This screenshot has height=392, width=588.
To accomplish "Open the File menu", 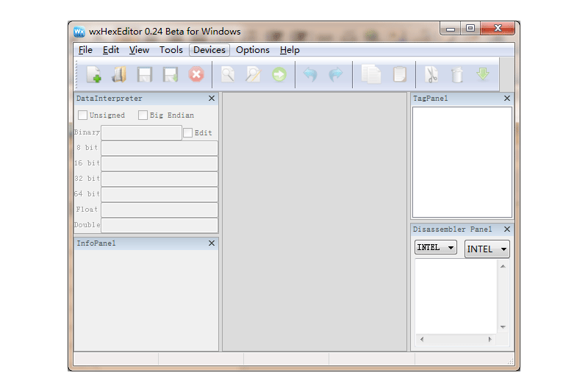I will pyautogui.click(x=85, y=50).
